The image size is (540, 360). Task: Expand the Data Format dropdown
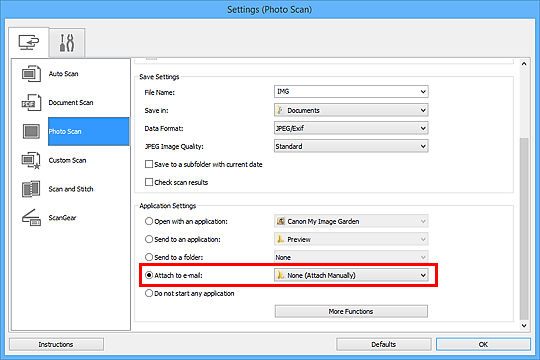(x=351, y=128)
